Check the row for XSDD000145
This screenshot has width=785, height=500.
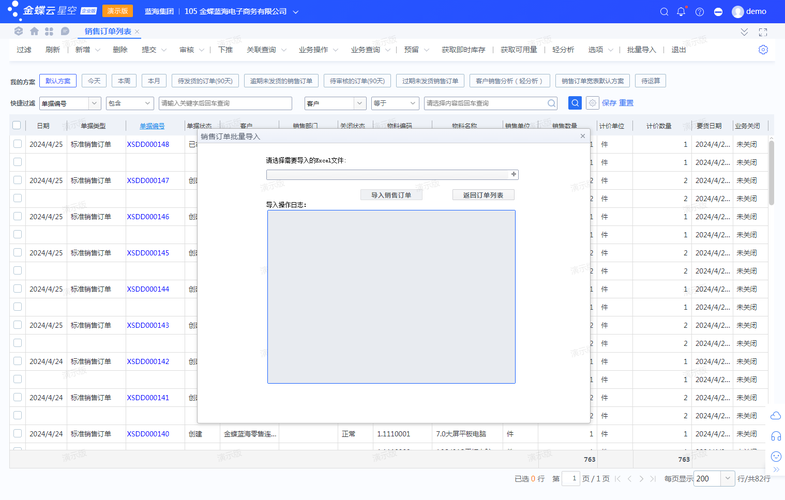[x=18, y=252]
